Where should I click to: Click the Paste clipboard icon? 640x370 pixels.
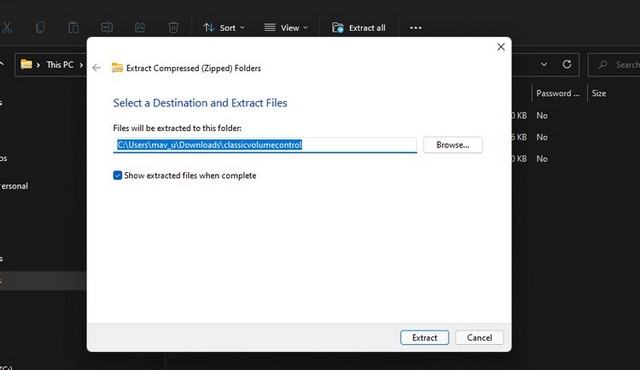73,27
